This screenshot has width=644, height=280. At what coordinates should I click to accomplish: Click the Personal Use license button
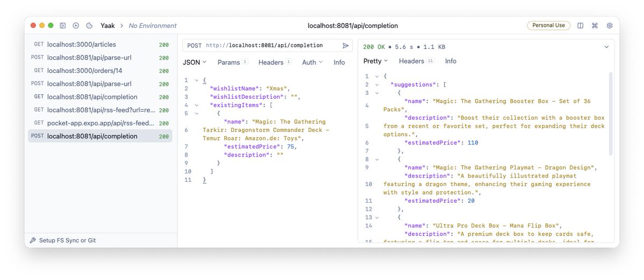(x=548, y=25)
